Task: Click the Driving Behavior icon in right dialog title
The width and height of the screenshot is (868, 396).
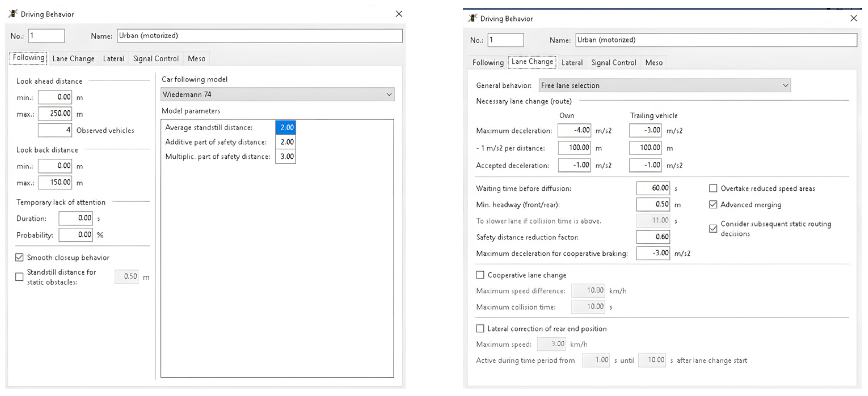Action: tap(472, 18)
